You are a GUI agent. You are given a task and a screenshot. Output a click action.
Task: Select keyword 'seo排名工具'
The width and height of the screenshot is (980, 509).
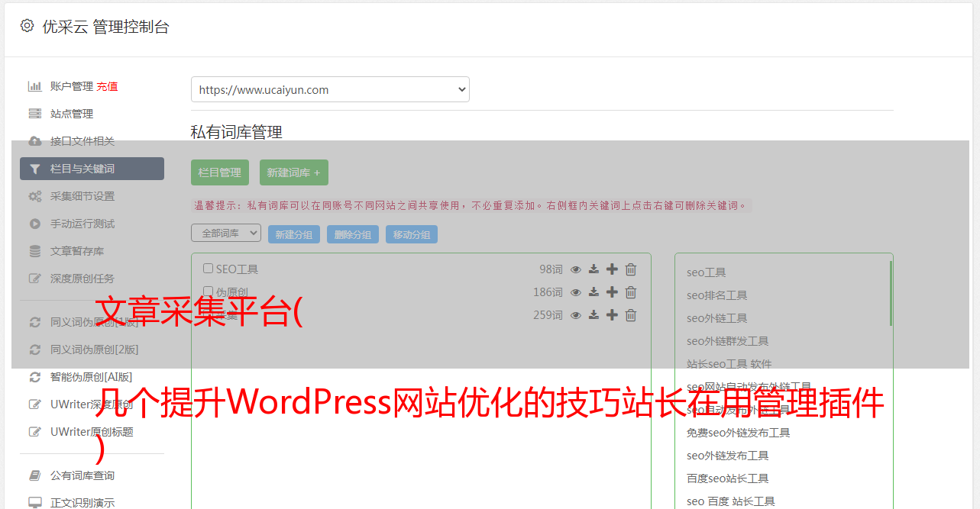pyautogui.click(x=717, y=295)
